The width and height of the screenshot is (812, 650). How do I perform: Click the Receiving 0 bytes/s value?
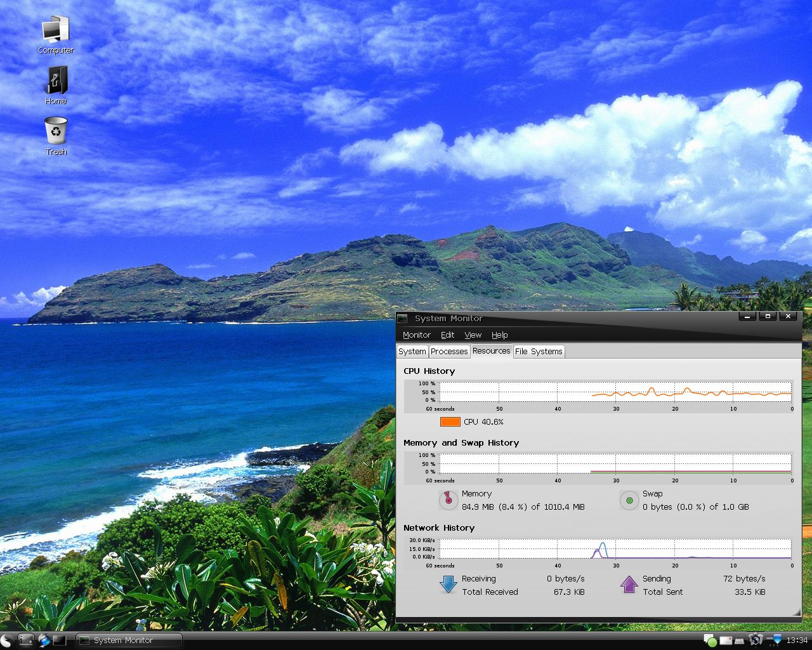click(566, 578)
